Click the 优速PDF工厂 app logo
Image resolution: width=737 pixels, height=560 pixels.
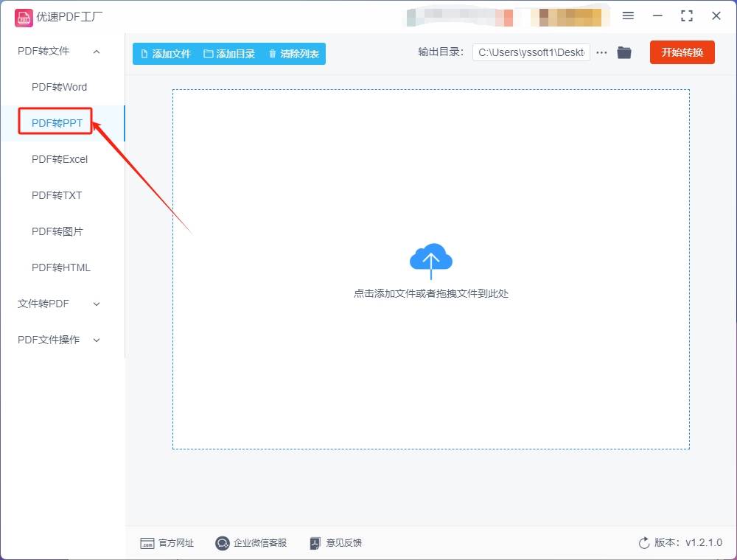click(x=24, y=17)
